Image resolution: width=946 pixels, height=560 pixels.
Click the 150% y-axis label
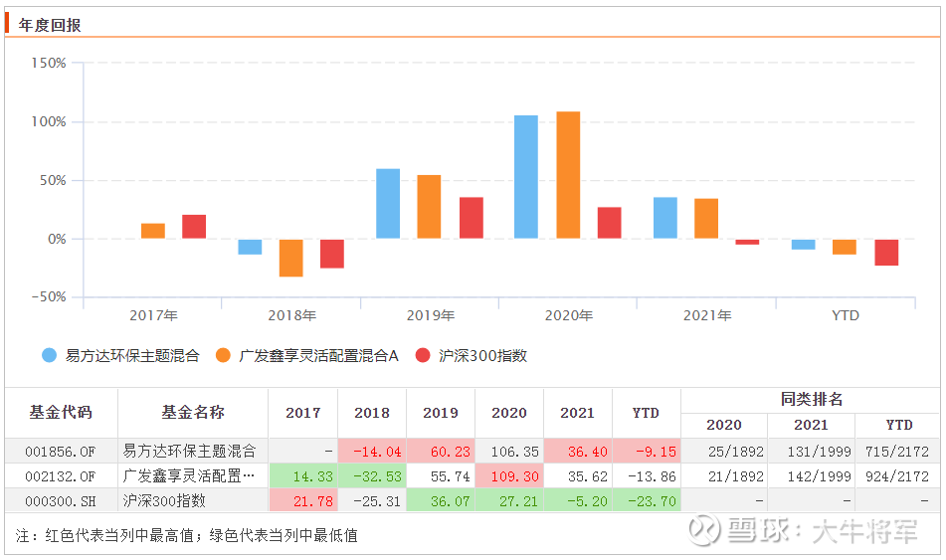click(49, 63)
